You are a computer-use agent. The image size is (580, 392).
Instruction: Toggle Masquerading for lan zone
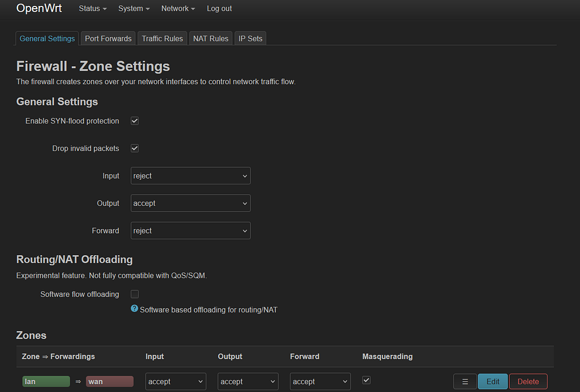click(x=366, y=380)
